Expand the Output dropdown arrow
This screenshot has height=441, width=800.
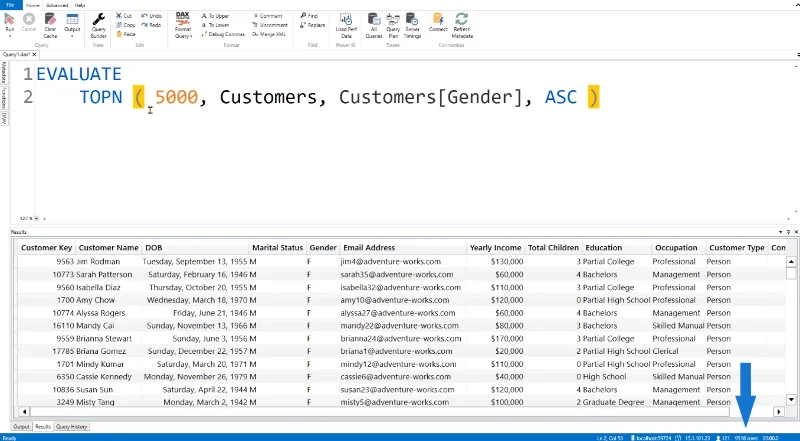[72, 36]
